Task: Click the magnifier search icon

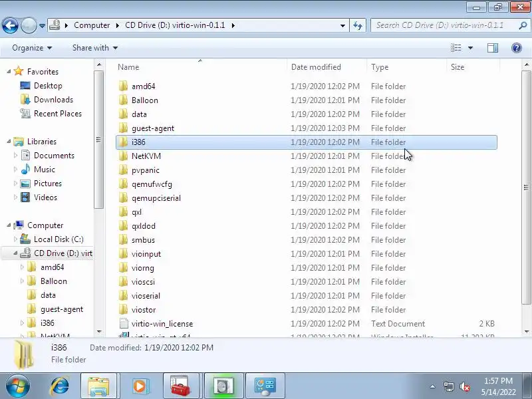Action: [x=523, y=25]
